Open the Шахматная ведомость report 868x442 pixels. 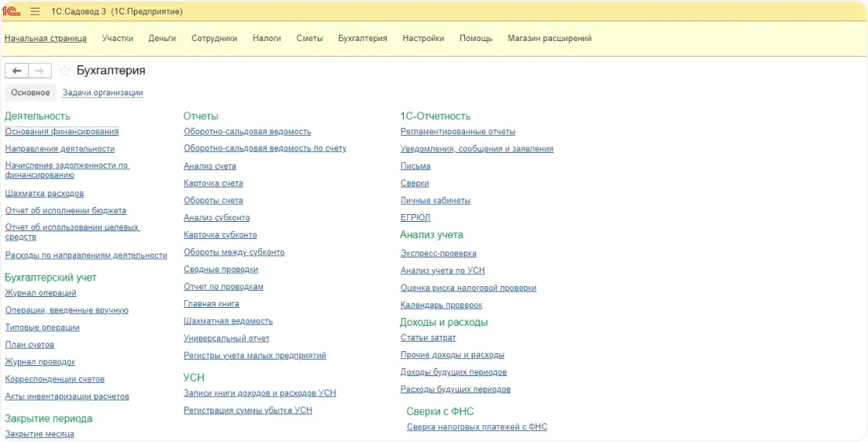coord(228,321)
